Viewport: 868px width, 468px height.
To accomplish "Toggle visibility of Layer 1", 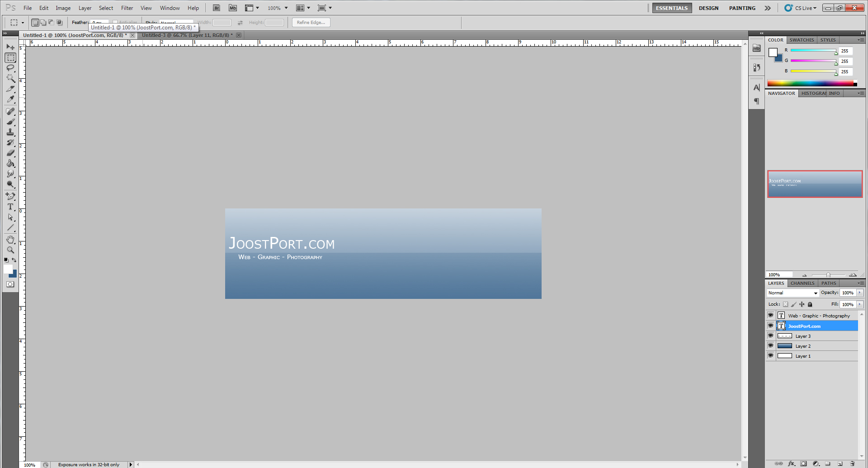I will coord(771,355).
